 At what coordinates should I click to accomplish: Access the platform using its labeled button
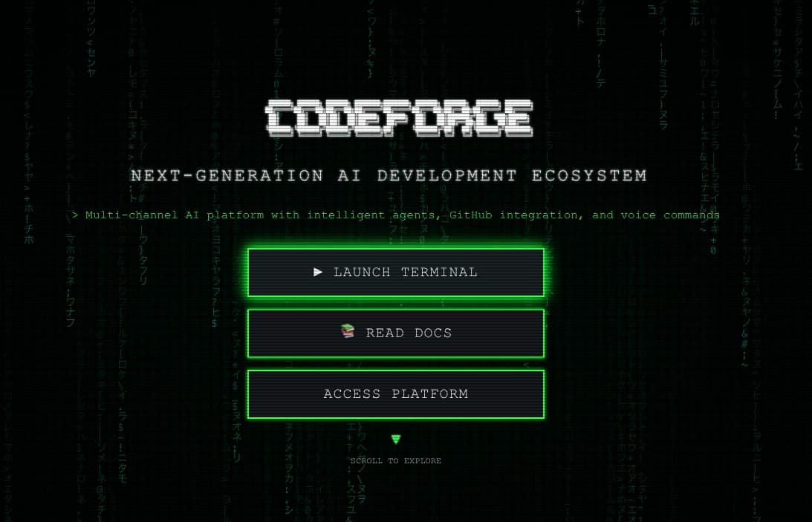point(396,394)
